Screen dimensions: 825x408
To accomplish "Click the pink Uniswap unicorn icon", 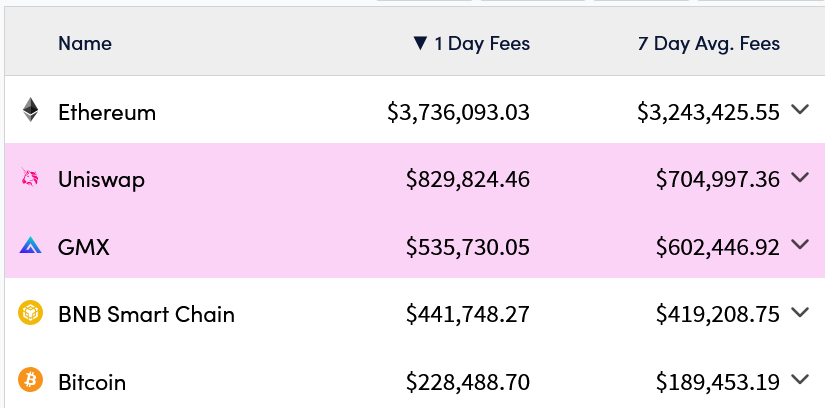I will click(30, 177).
